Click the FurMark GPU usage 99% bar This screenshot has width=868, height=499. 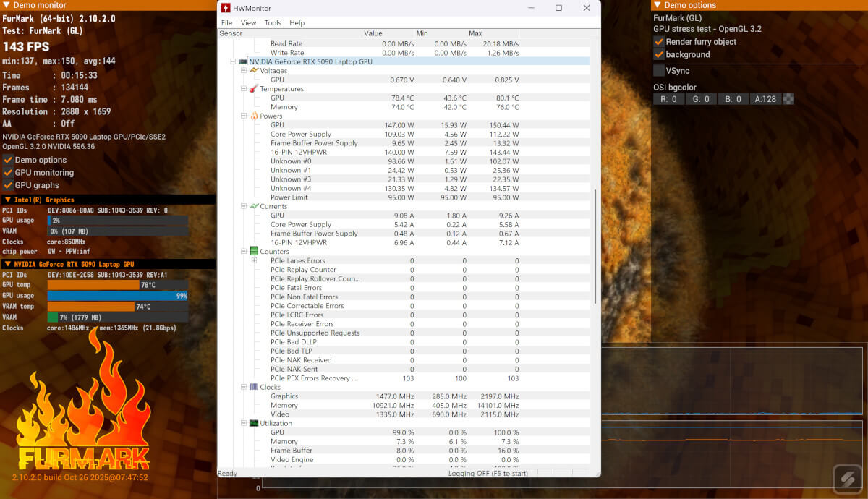tap(118, 296)
